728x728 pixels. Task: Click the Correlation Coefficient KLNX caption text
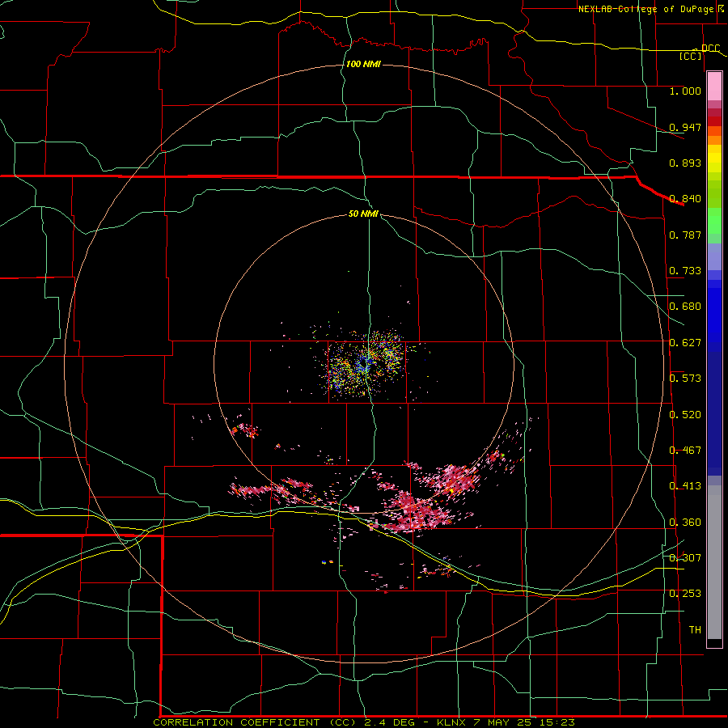[363, 722]
